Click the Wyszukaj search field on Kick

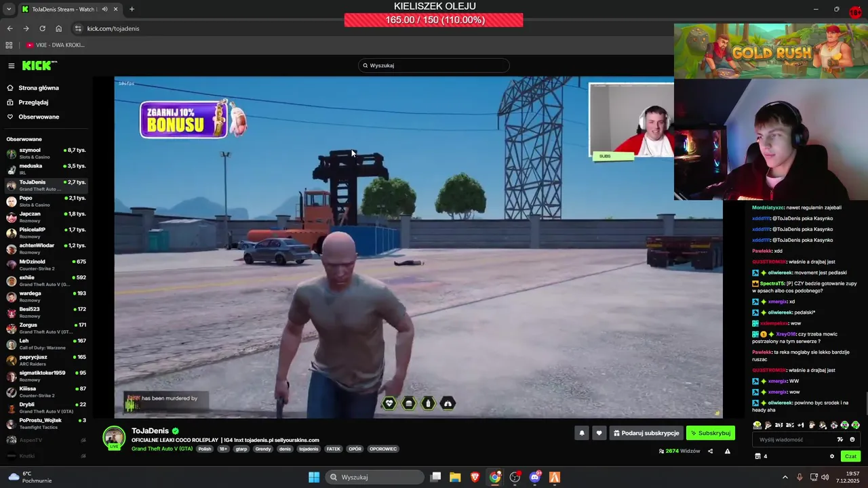tap(434, 66)
